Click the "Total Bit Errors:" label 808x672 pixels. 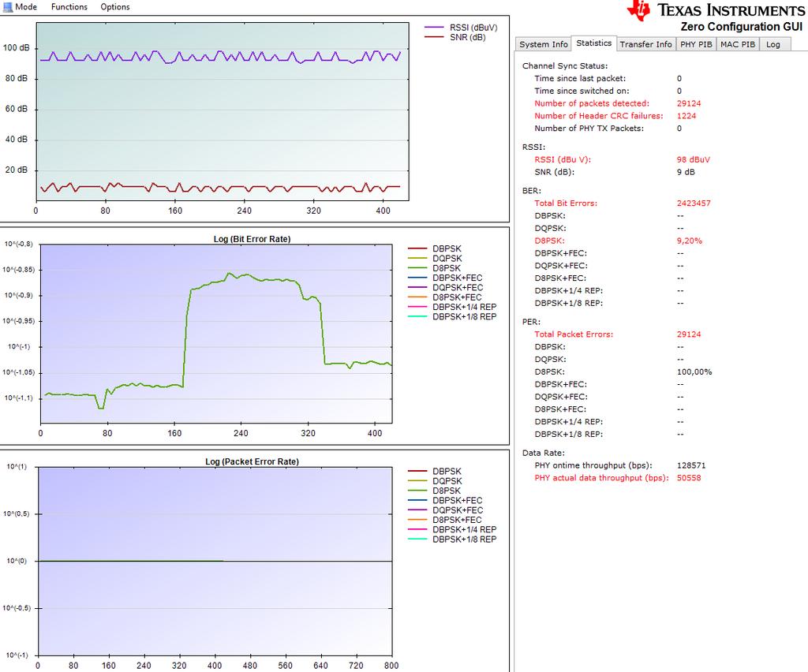pos(566,203)
